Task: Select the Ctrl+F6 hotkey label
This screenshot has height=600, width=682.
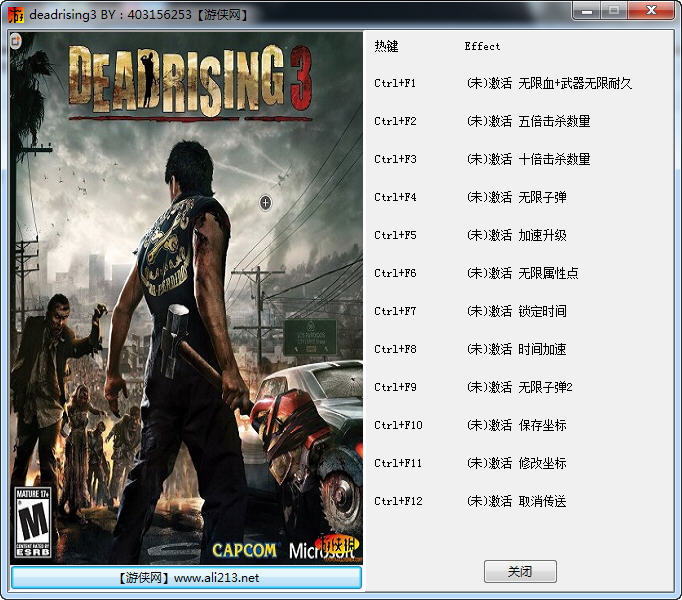Action: coord(395,273)
